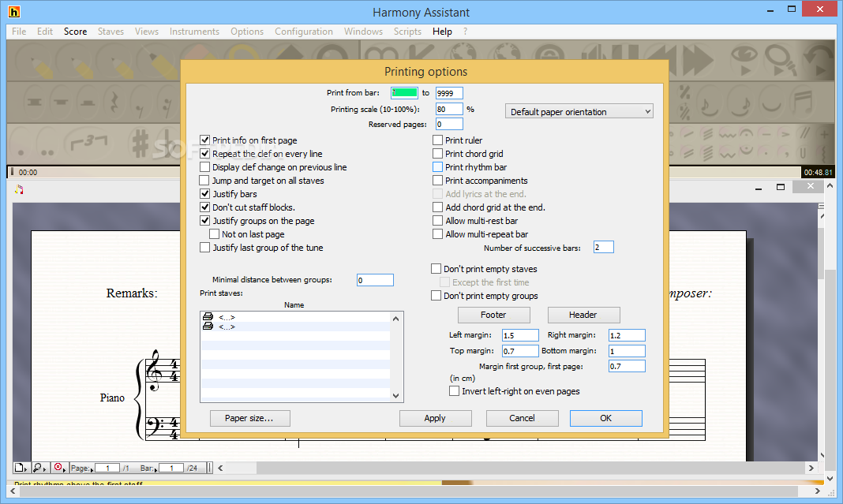Click the second globe icon in toolbar
The width and height of the screenshot is (843, 504).
(505, 54)
